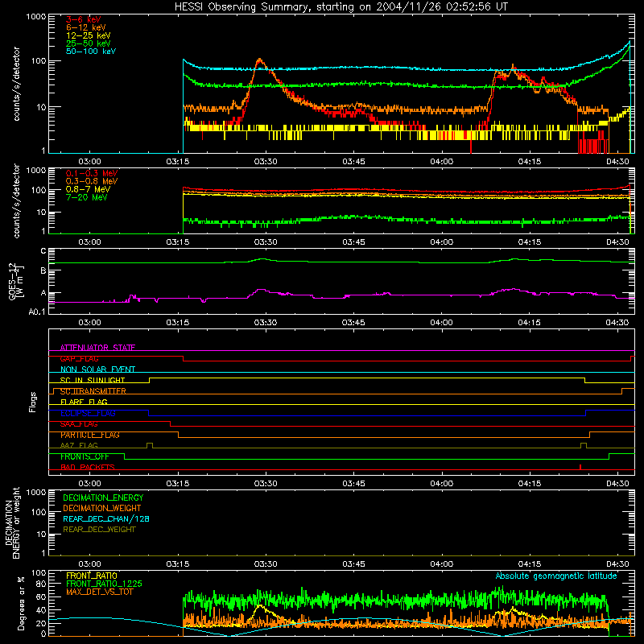Screen dimensions: 644x644
Task: Click the ATTENUATOR_STATE flag label
Action: click(x=97, y=348)
